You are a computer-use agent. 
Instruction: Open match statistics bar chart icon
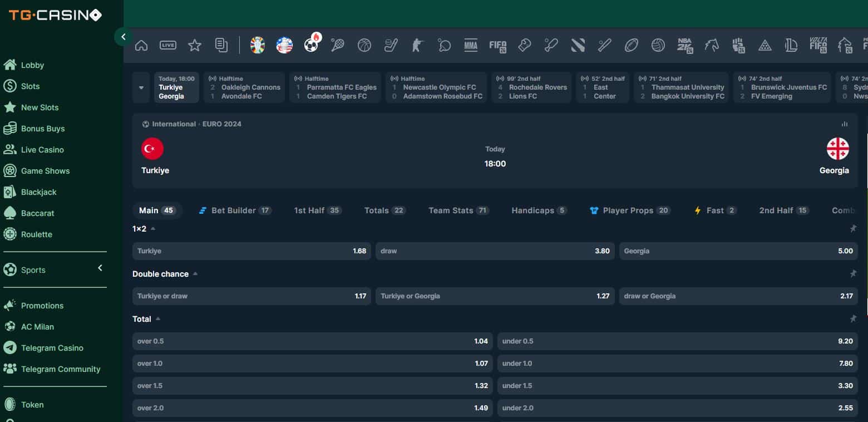pyautogui.click(x=845, y=124)
